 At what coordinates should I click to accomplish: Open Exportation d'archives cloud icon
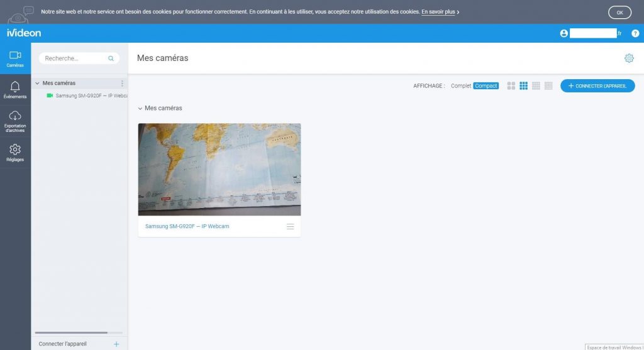click(x=15, y=121)
